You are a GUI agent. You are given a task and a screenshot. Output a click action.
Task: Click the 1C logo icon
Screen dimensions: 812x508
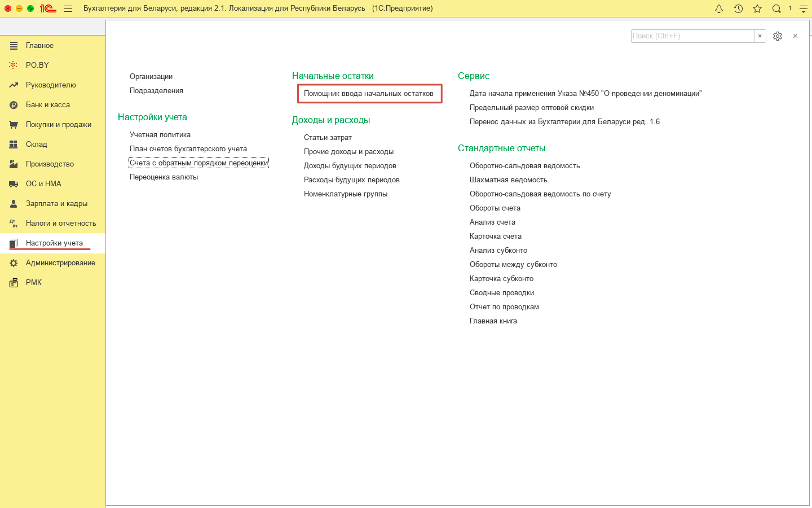point(48,8)
